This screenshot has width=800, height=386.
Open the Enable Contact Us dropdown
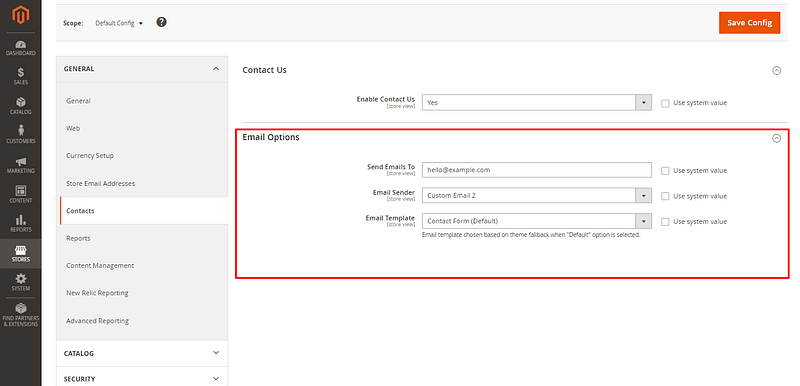click(x=537, y=102)
